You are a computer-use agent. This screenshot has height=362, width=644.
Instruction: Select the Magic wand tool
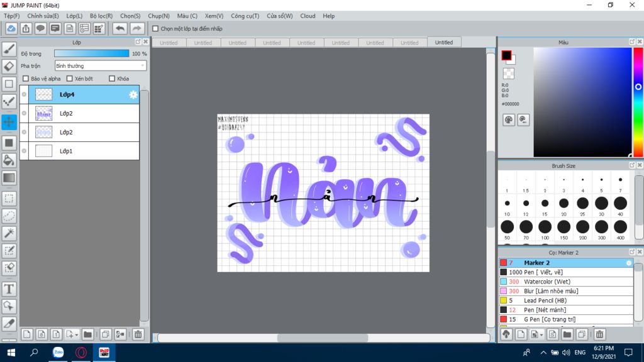pyautogui.click(x=9, y=233)
